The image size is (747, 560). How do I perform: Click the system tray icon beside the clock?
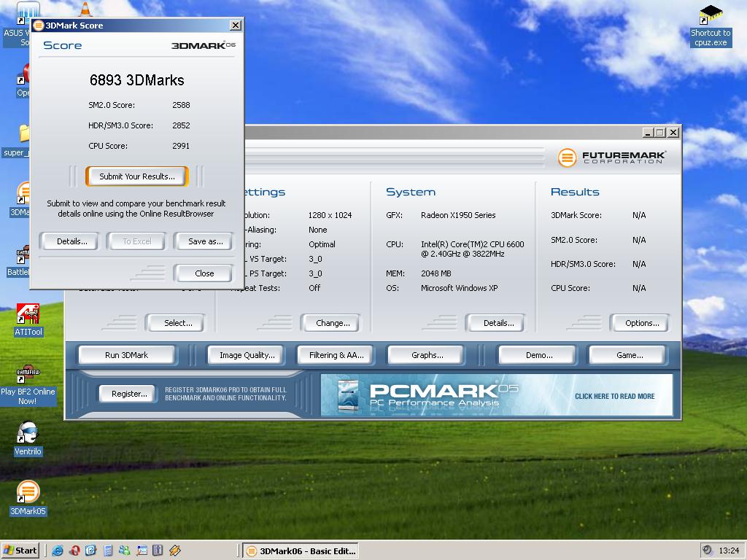(708, 551)
